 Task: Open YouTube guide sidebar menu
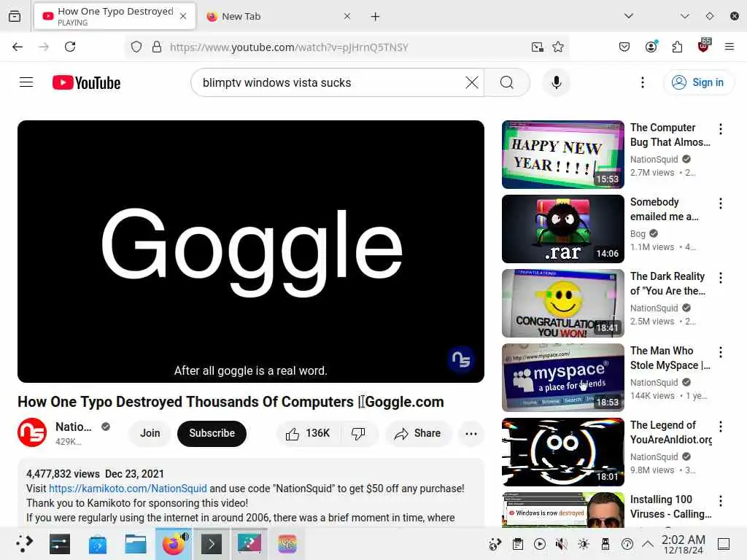coord(26,82)
